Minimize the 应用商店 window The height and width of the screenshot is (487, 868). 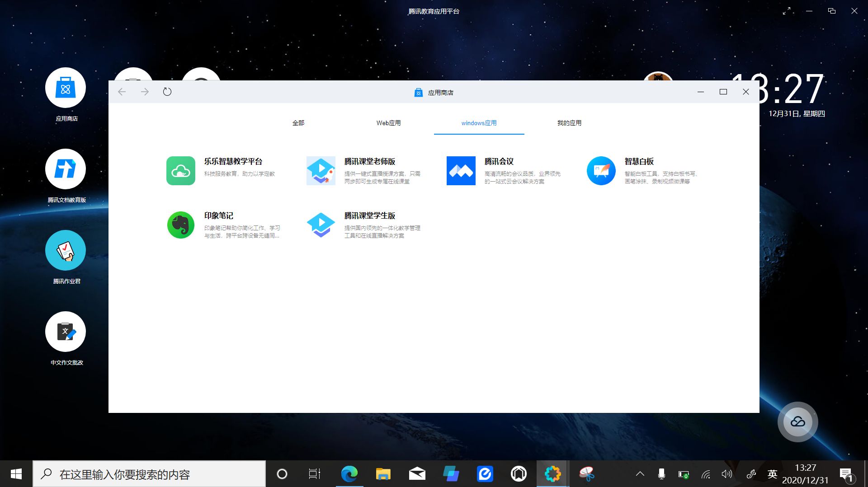point(701,92)
